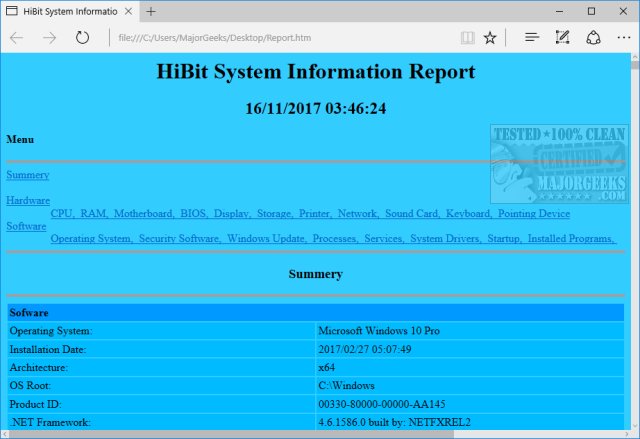Click the 'Sofware' table header row
Viewport: 640px width, 439px height.
click(316, 313)
